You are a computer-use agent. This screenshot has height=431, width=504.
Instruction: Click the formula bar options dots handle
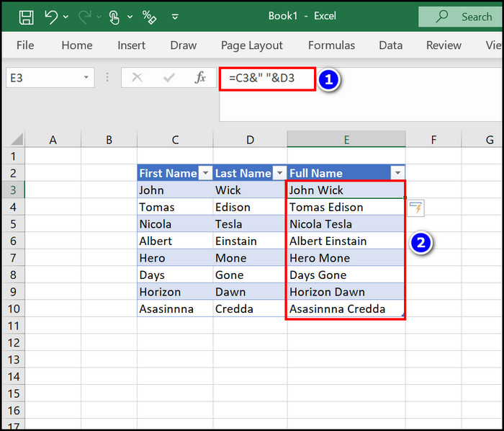coord(107,77)
